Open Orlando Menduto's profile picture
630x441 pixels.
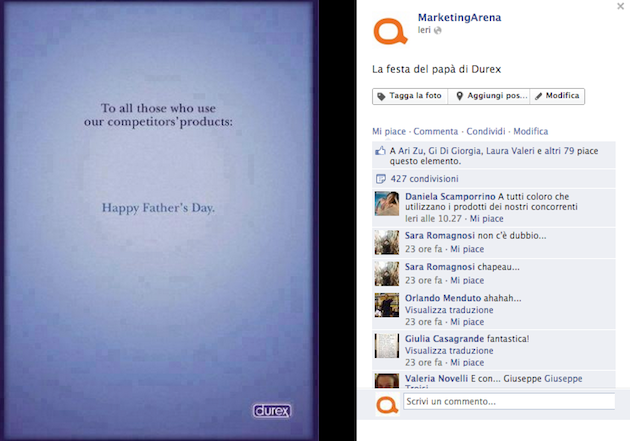click(x=387, y=305)
